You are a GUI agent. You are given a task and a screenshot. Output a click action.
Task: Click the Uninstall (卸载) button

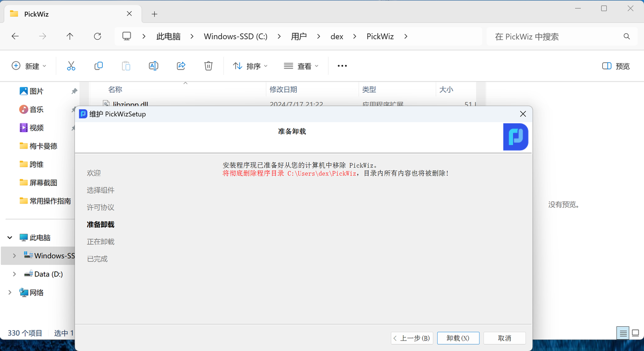point(458,338)
